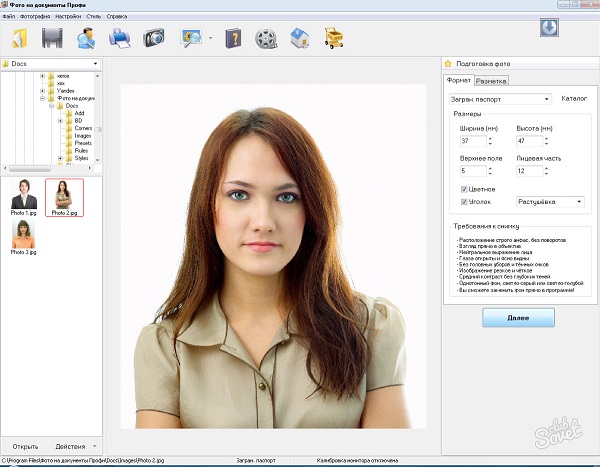Expand the Yandex folder tree node
The height and width of the screenshot is (467, 600).
[x=42, y=91]
